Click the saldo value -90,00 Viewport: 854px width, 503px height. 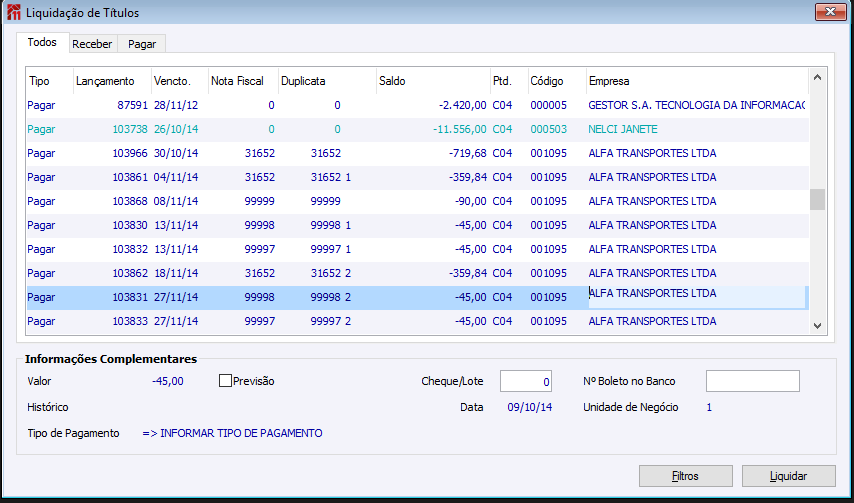point(470,201)
